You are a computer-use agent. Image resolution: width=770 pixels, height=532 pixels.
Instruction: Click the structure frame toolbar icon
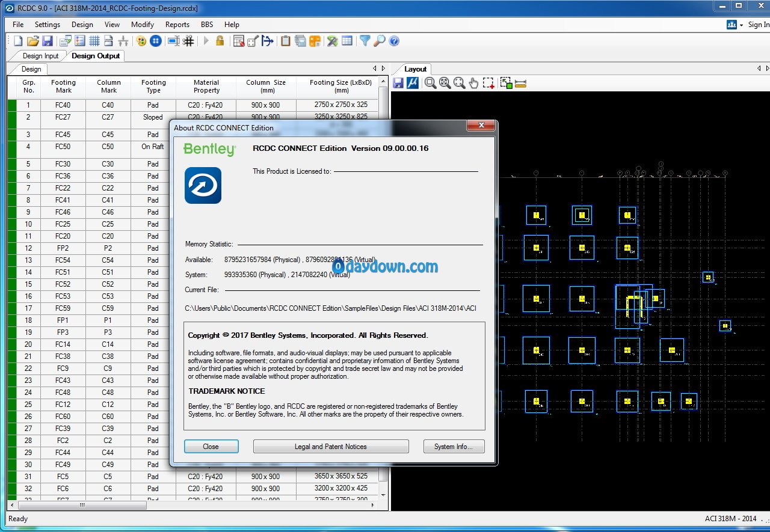coord(123,41)
